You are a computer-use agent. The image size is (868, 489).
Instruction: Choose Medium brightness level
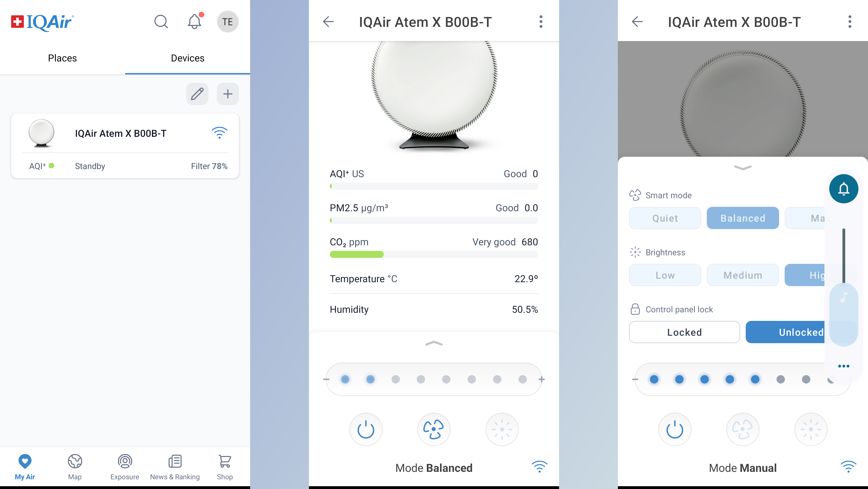tap(743, 275)
